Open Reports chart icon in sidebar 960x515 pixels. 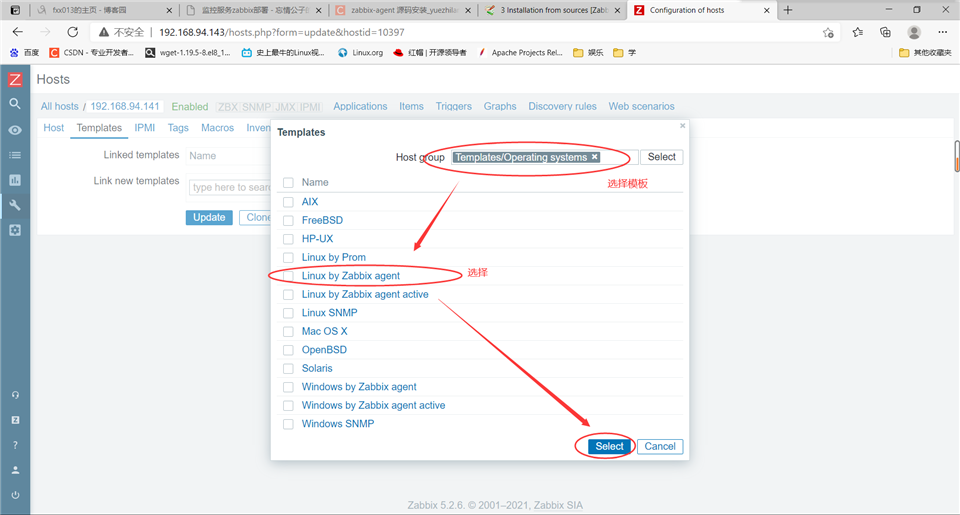click(x=15, y=180)
